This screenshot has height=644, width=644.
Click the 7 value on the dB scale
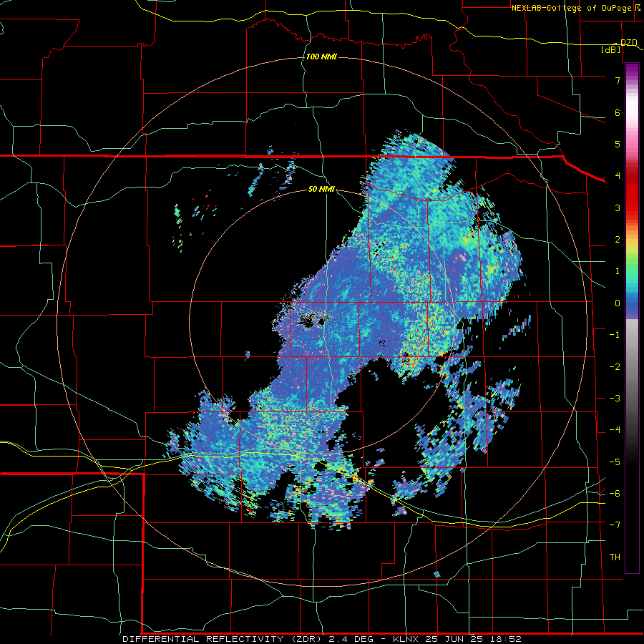[x=618, y=80]
